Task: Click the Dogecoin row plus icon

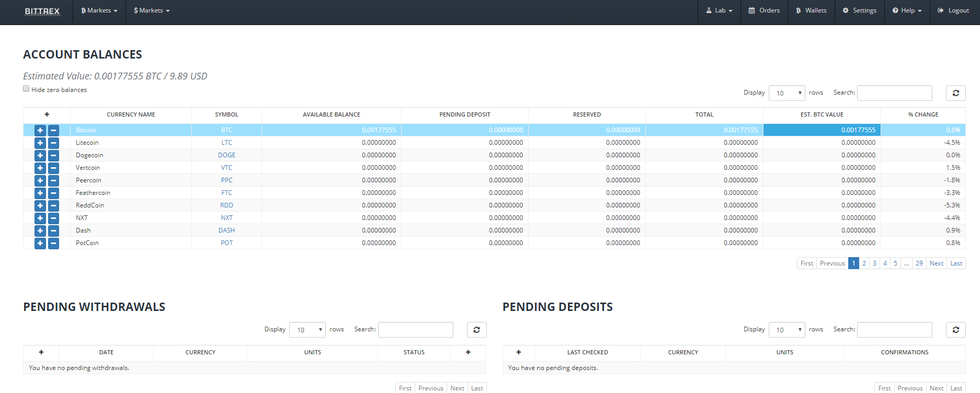Action: coord(40,155)
